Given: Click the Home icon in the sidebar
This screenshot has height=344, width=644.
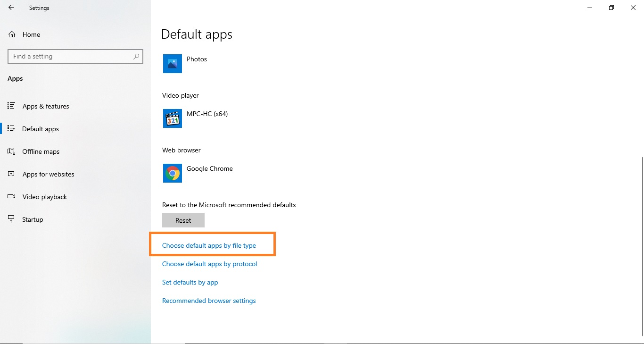Looking at the screenshot, I should point(11,34).
